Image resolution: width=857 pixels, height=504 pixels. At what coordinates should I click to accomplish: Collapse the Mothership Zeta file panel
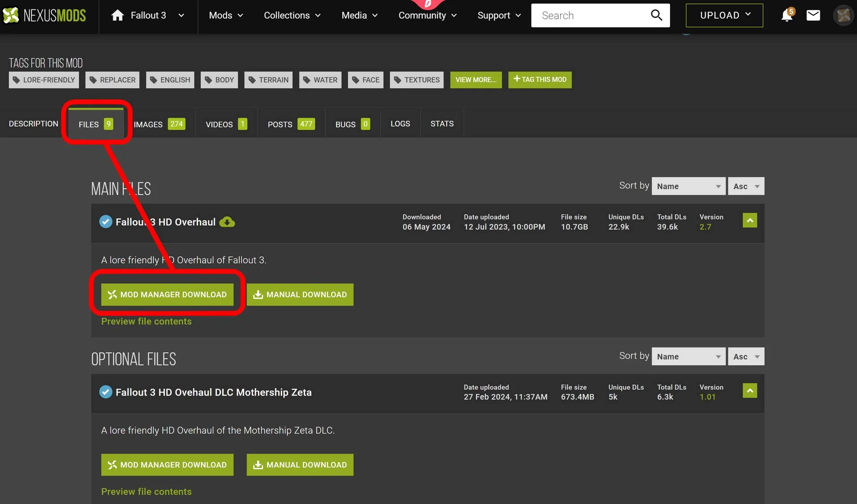tap(750, 391)
